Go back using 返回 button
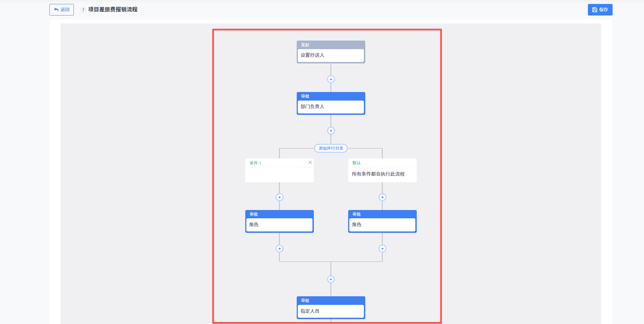Screen dimensions: 644x324 [x=61, y=10]
